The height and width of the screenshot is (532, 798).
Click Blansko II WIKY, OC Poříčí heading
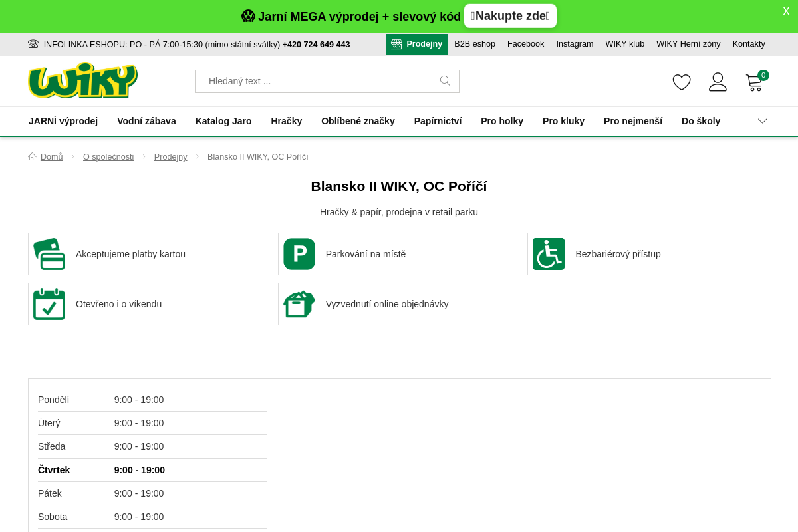[x=399, y=186]
